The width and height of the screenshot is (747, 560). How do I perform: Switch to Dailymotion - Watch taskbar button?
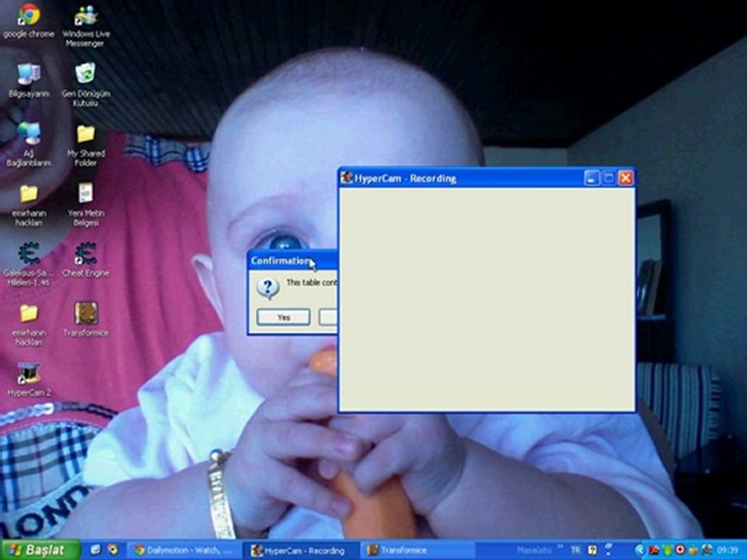pos(184,551)
